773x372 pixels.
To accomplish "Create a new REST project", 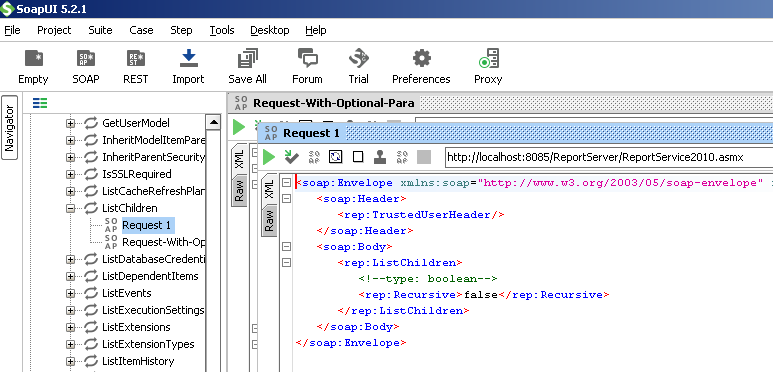I will point(136,67).
